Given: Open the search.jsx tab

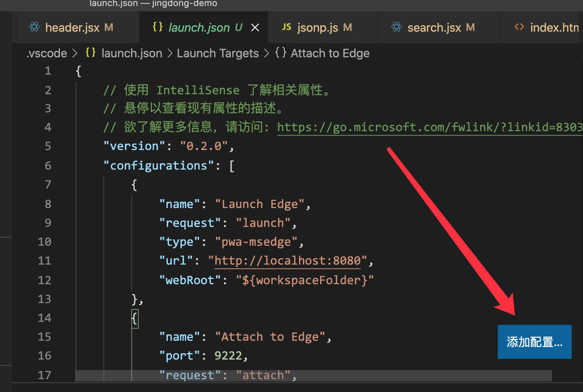Looking at the screenshot, I should click(x=434, y=28).
